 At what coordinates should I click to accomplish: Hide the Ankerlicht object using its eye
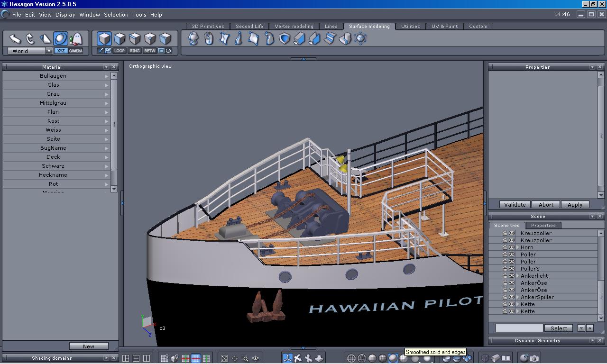[x=512, y=276]
